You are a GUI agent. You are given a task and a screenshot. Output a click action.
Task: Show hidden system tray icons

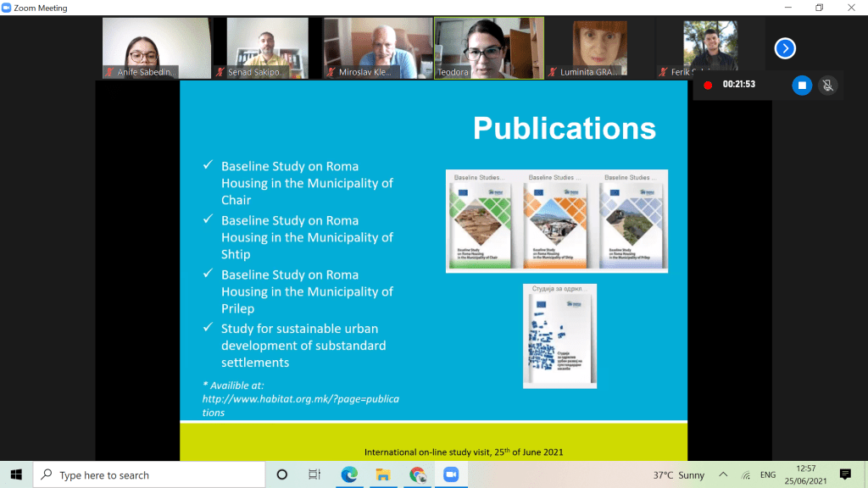(723, 474)
